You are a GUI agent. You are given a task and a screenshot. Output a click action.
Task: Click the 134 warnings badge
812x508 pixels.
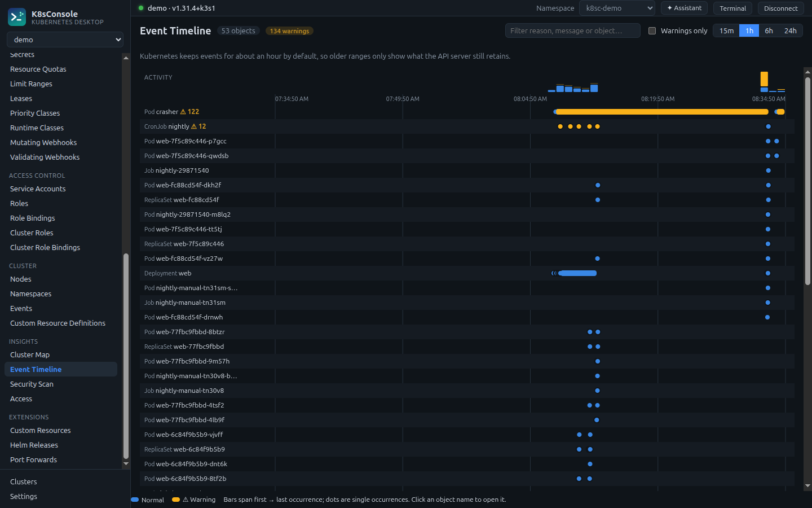tap(289, 31)
